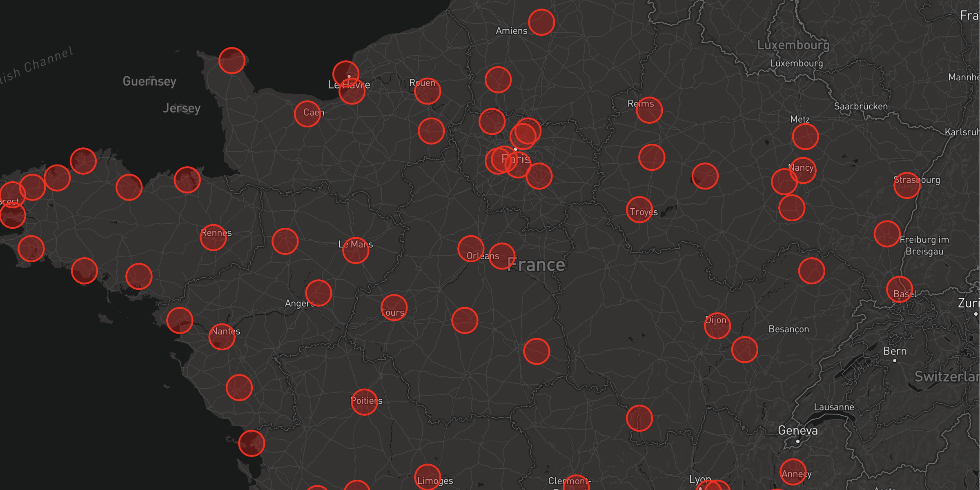Click the Rennes marker
The image size is (980, 490).
[213, 237]
